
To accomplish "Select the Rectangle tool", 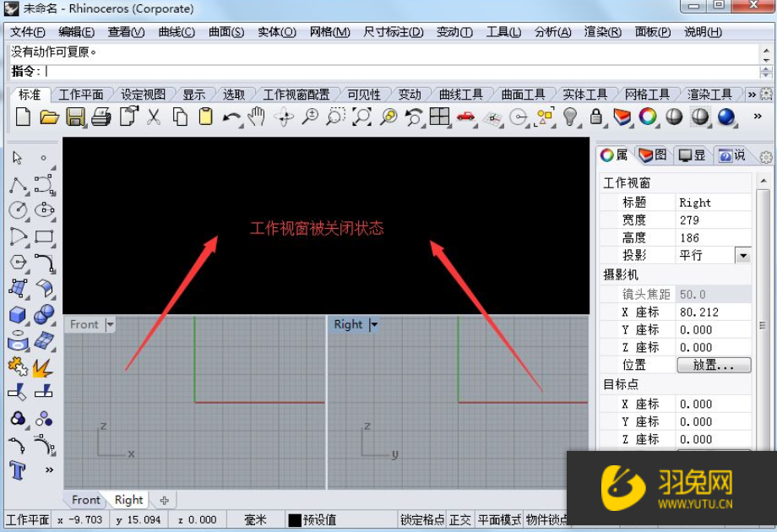I will point(44,236).
